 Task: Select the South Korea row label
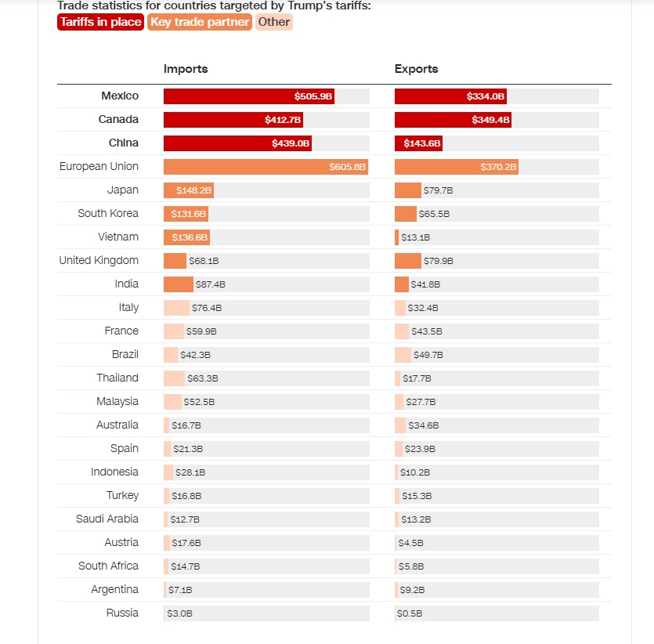108,214
